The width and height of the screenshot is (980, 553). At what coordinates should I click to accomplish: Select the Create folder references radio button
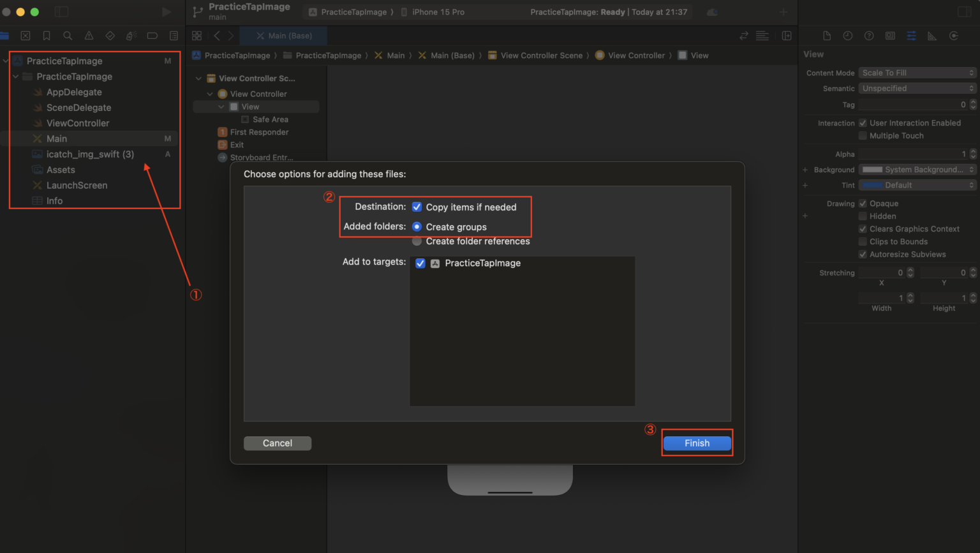[417, 241]
